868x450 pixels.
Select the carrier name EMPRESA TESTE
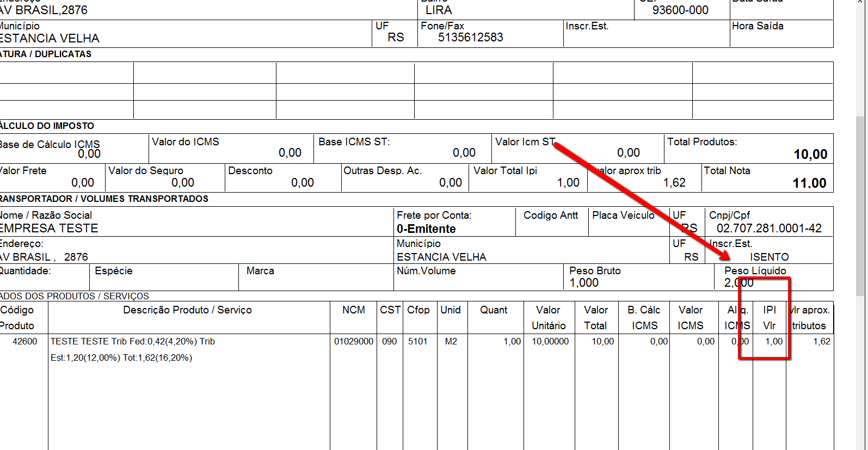tap(49, 229)
